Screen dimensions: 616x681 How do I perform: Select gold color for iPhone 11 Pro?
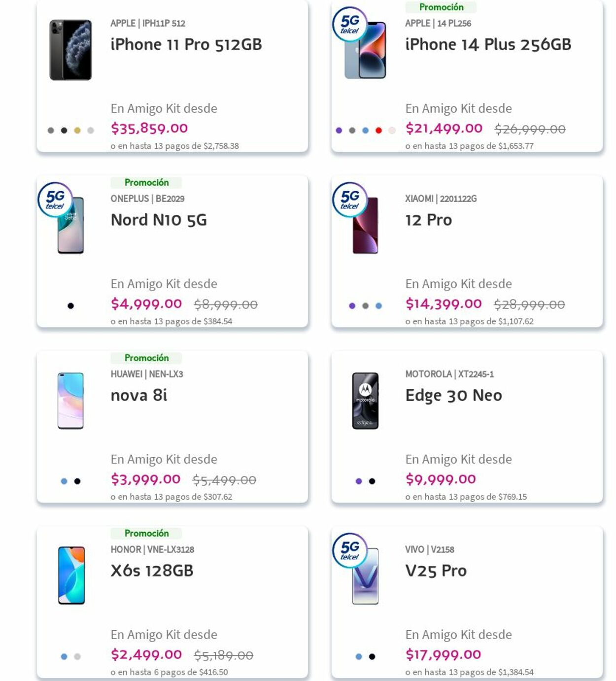tap(77, 131)
